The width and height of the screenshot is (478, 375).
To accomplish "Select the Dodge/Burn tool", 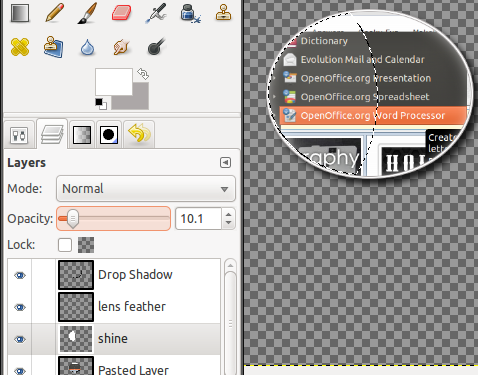I will tap(156, 46).
